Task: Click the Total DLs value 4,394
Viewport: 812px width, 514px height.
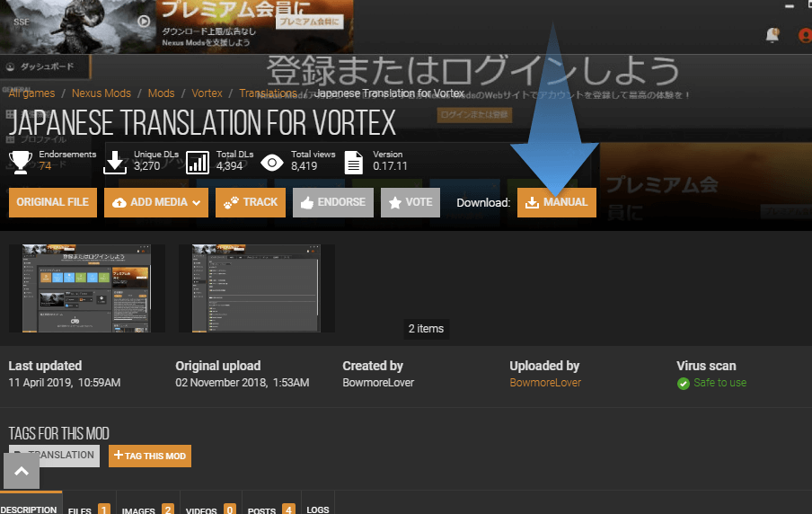Action: (x=229, y=166)
